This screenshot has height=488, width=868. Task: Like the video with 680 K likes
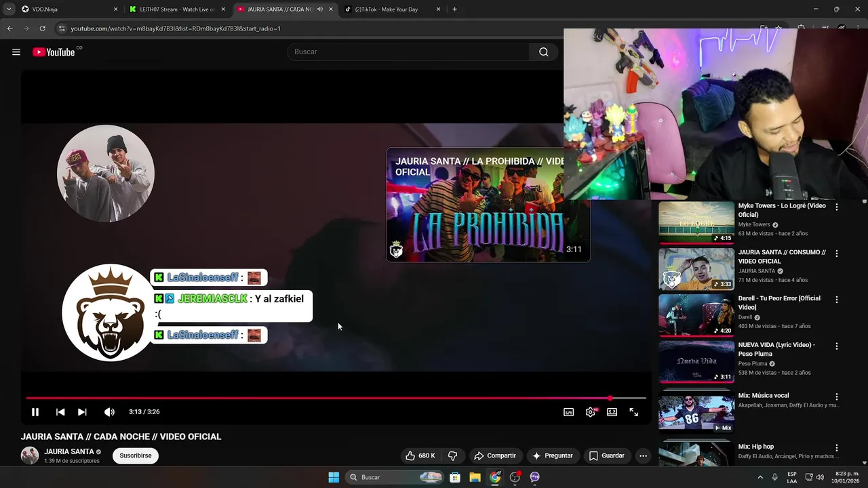420,455
